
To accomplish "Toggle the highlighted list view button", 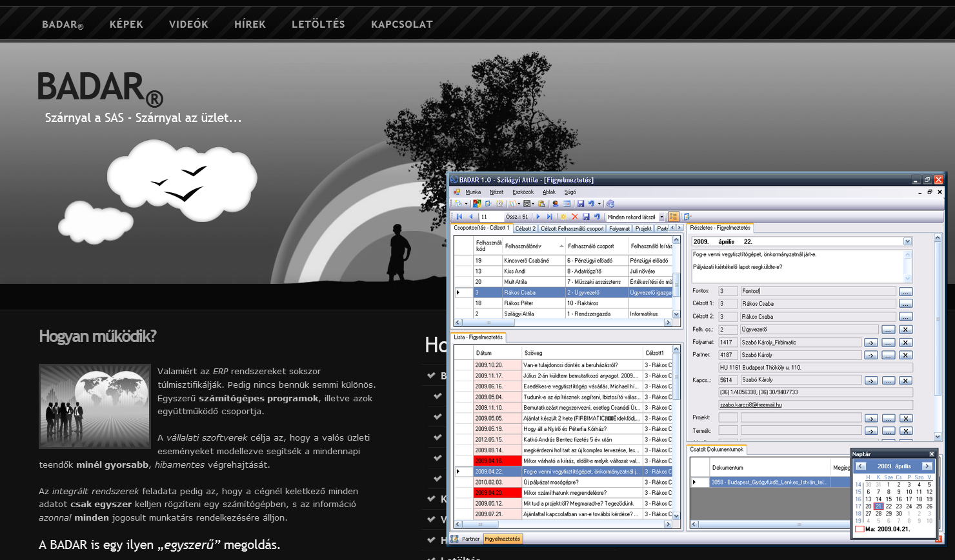I will point(673,217).
